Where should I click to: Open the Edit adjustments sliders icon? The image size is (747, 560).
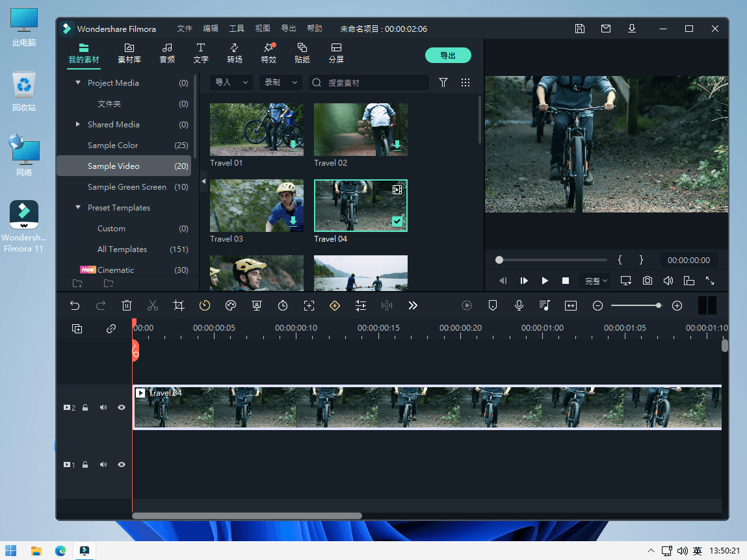coord(361,306)
